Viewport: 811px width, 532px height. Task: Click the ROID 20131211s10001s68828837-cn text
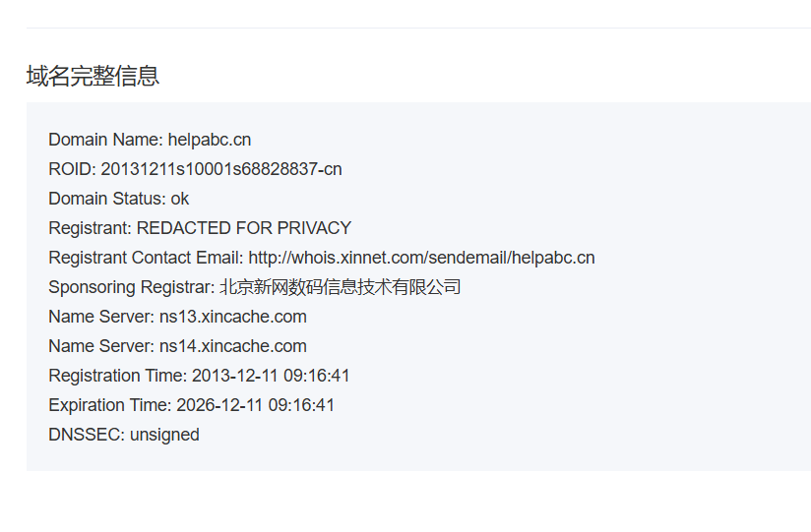point(195,169)
